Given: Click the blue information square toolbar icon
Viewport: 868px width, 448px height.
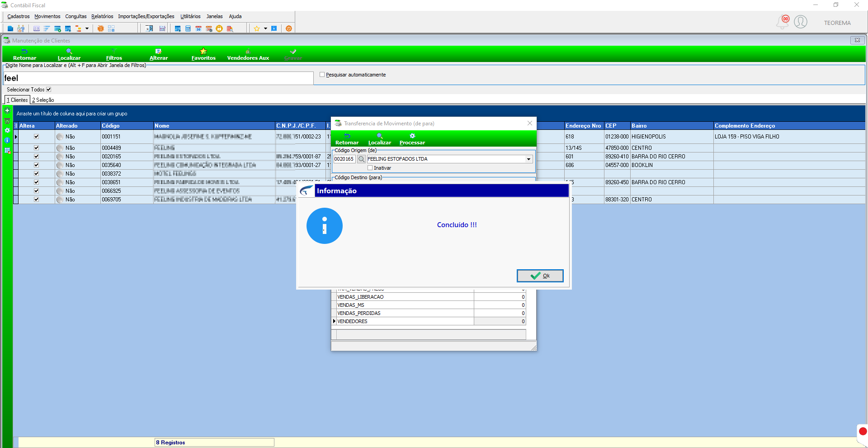Looking at the screenshot, I should (x=274, y=29).
